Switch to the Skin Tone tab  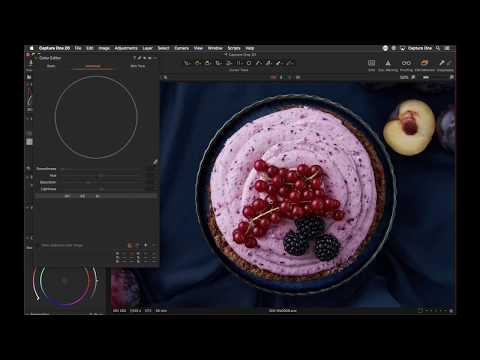(137, 66)
